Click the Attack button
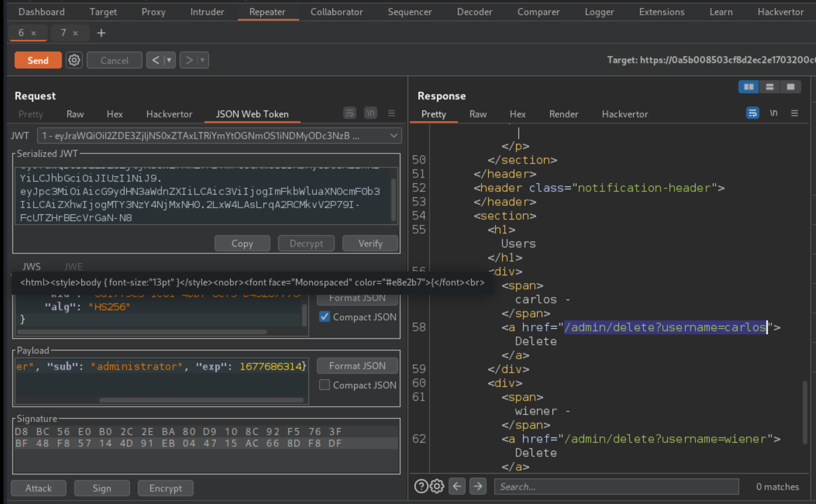 [39, 488]
